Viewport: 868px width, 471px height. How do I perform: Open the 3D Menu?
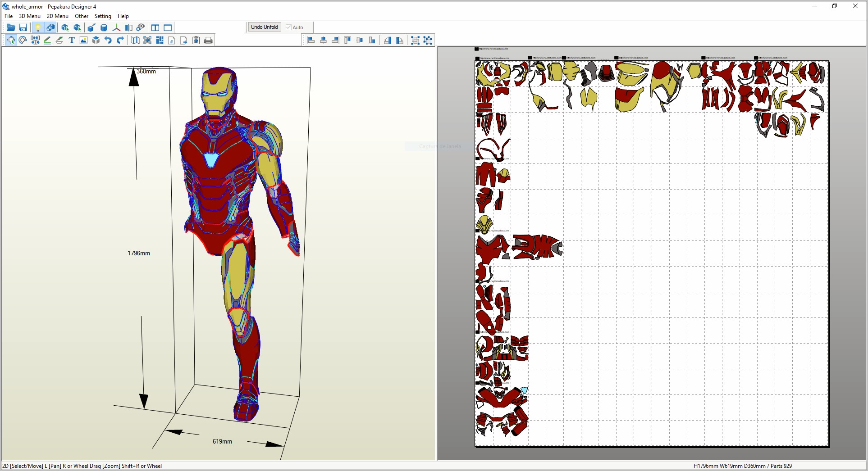click(x=30, y=16)
